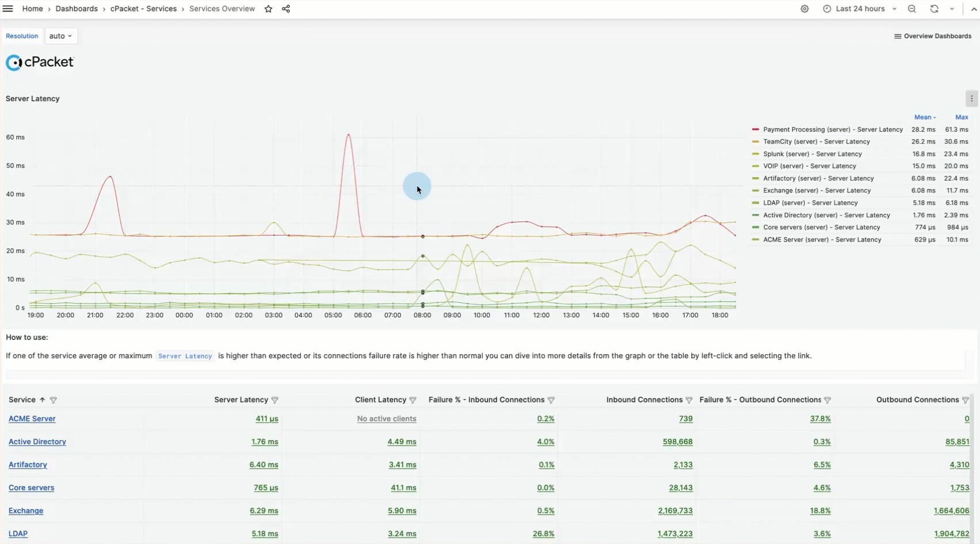Image resolution: width=980 pixels, height=544 pixels.
Task: Filter the Outbound Connections column
Action: click(x=965, y=400)
